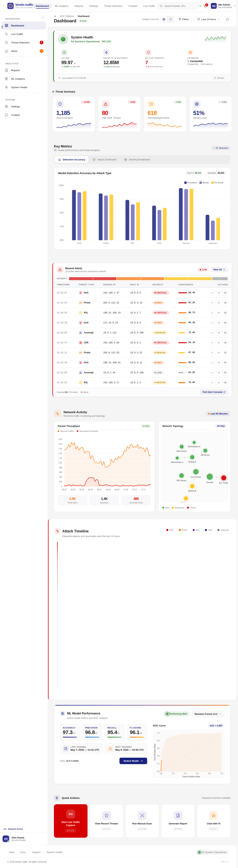
Task: Click the Active Threats shield icon
Action: (148, 52)
